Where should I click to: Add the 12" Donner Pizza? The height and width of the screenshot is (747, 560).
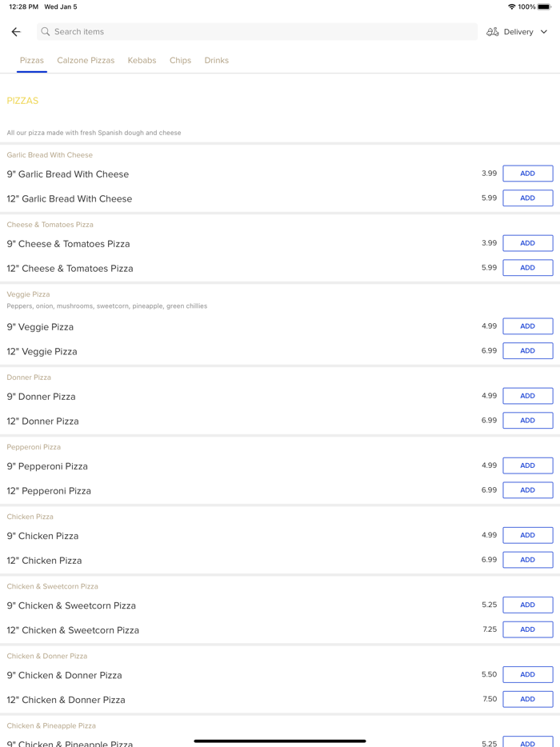527,421
